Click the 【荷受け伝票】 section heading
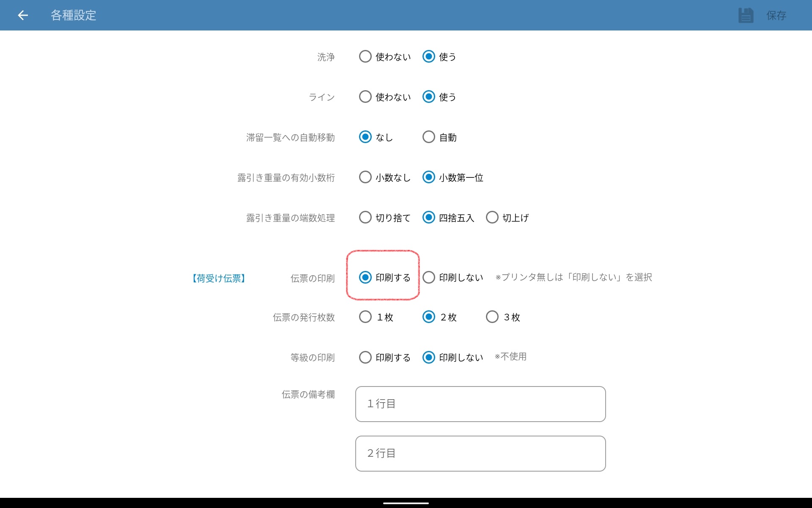The height and width of the screenshot is (508, 812). pos(219,278)
